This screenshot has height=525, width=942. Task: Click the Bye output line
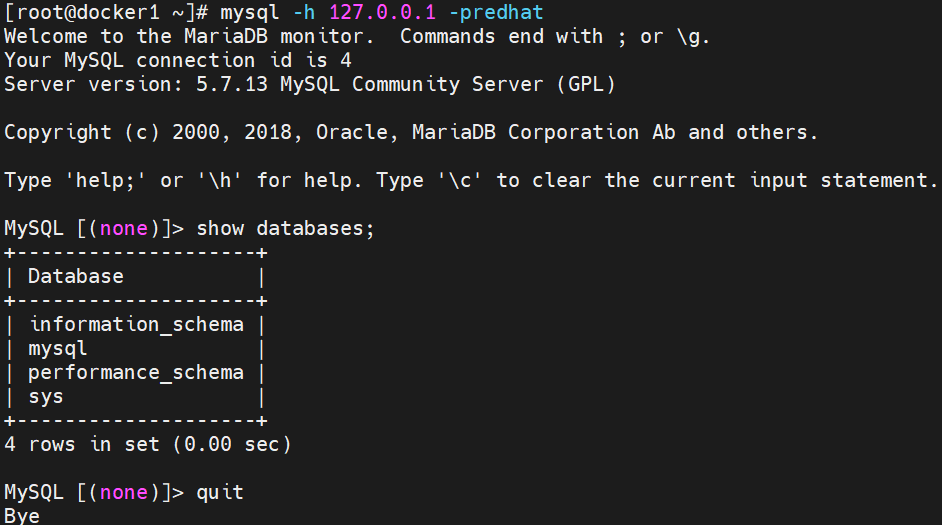pos(22,516)
